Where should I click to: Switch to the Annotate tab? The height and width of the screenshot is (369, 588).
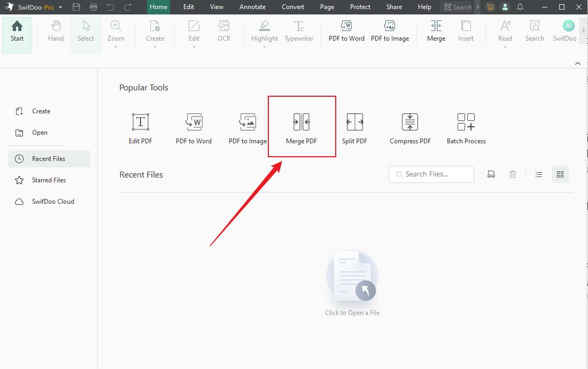[x=252, y=7]
